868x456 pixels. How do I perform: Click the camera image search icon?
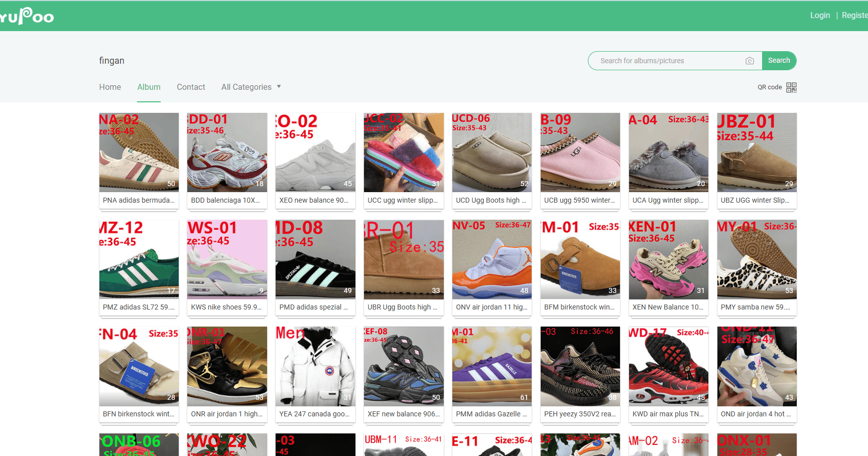pos(750,61)
